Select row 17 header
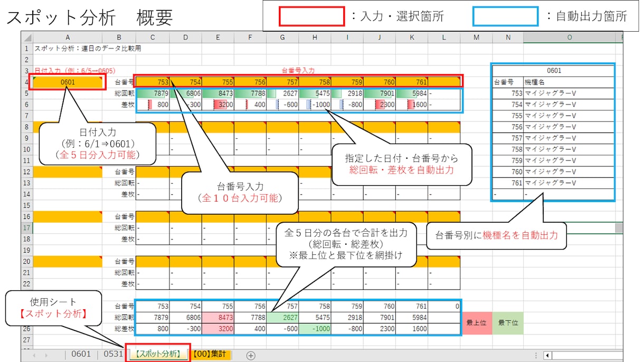Image resolution: width=644 pixels, height=362 pixels. point(27,227)
